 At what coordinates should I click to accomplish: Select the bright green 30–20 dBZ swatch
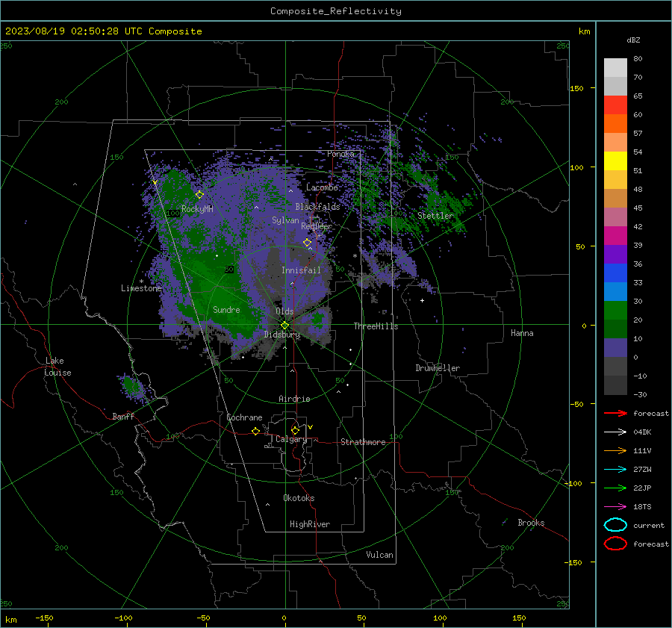615,311
